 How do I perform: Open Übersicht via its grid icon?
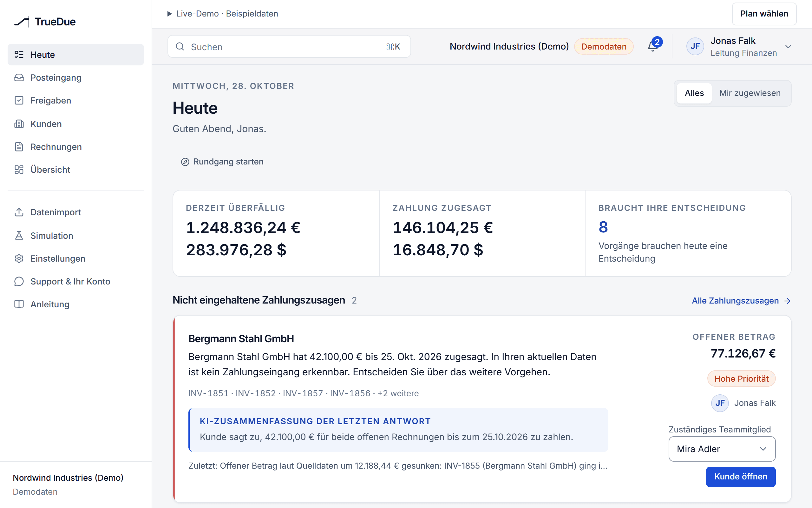[x=19, y=170]
